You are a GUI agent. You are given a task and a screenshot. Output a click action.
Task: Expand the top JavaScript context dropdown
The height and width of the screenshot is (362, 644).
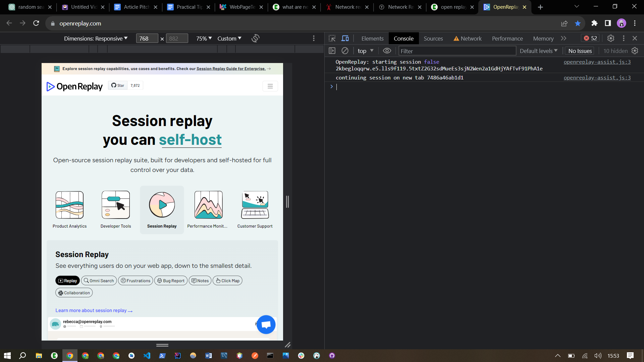365,51
